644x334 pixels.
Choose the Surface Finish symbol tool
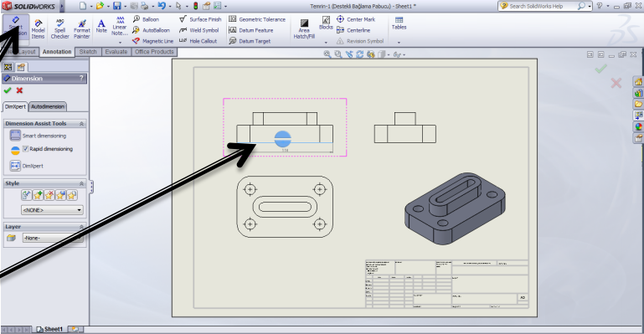(200, 19)
